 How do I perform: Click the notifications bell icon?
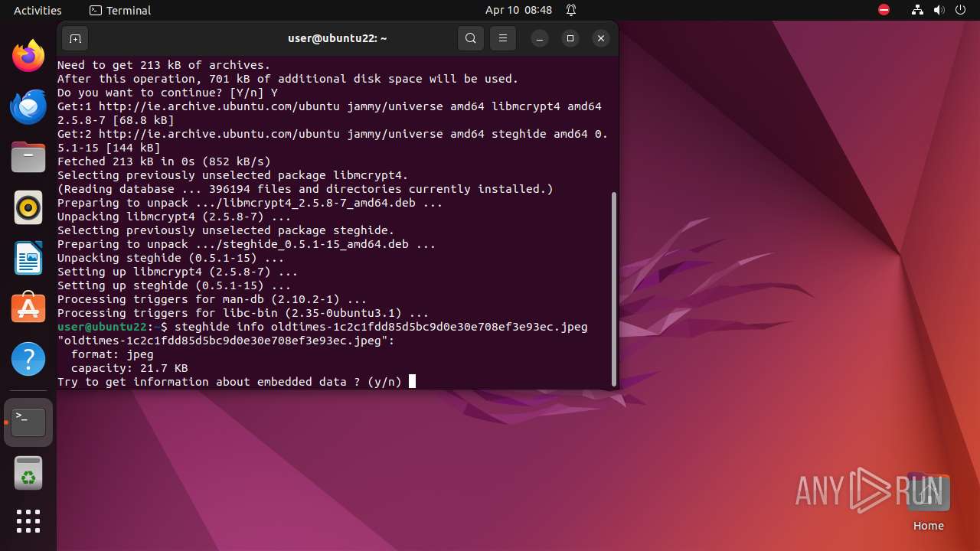[x=571, y=10]
